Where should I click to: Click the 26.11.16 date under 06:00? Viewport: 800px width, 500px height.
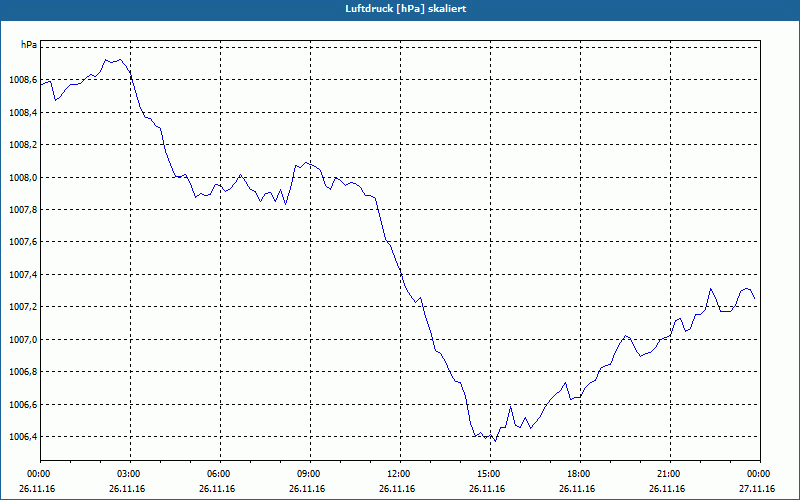pos(217,489)
